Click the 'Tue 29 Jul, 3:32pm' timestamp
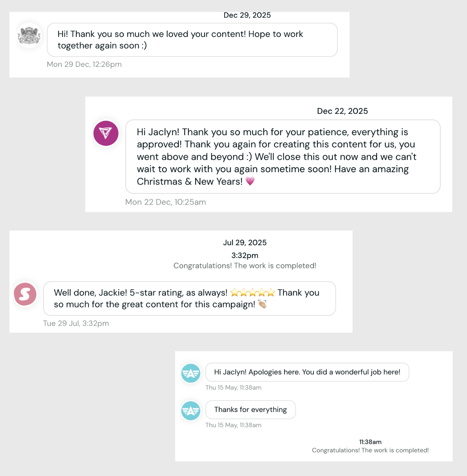The width and height of the screenshot is (467, 476). [76, 323]
